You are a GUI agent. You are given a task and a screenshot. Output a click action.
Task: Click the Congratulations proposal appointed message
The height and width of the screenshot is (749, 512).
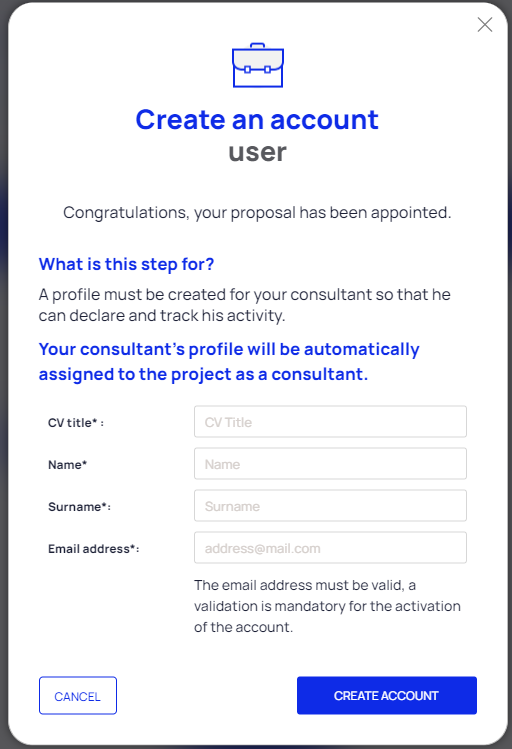257,213
